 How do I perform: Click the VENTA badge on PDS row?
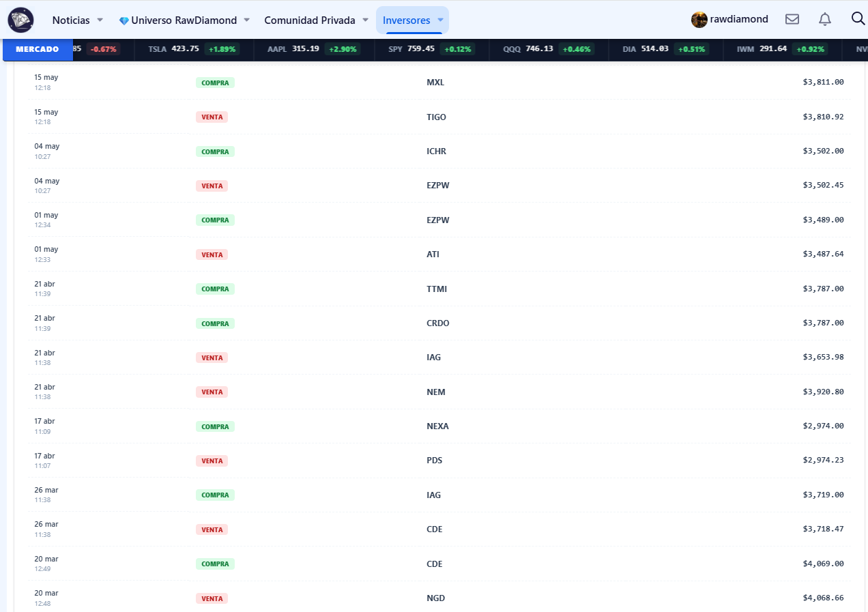click(x=212, y=461)
